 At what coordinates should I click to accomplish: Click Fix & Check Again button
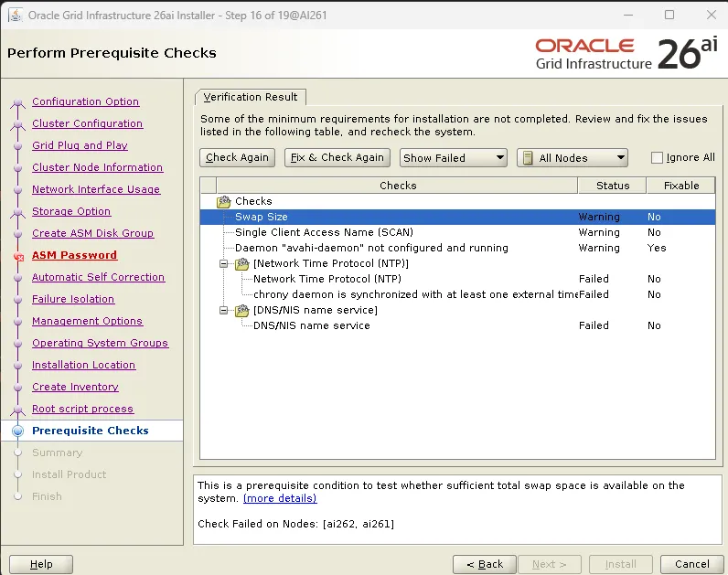[337, 158]
